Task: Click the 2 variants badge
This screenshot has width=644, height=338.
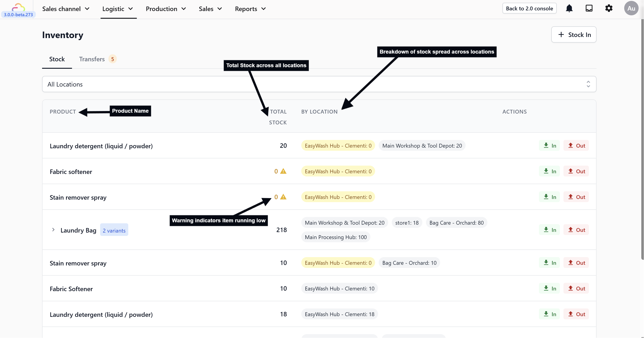Action: (x=114, y=230)
